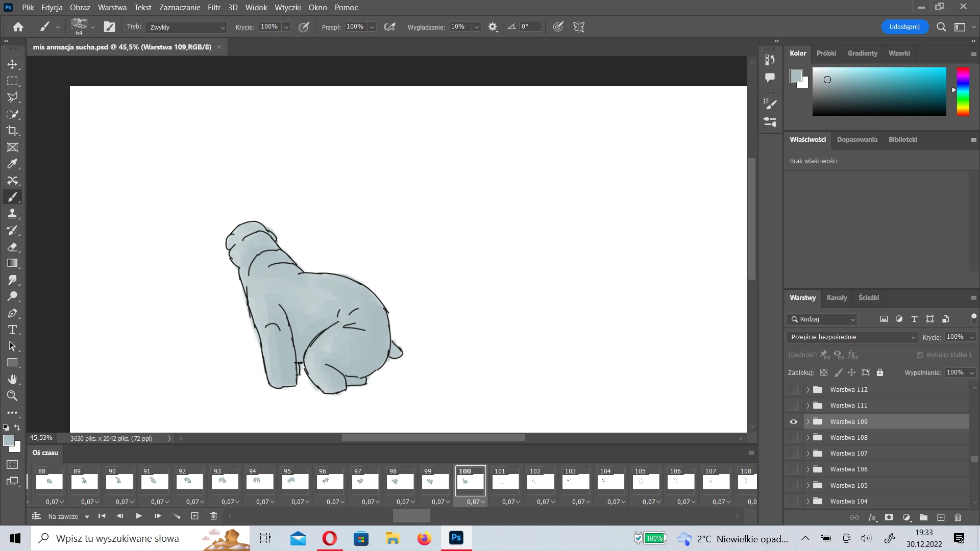Expand the Warstwa 111 layer group
Screen dimensions: 980x551
coord(807,406)
